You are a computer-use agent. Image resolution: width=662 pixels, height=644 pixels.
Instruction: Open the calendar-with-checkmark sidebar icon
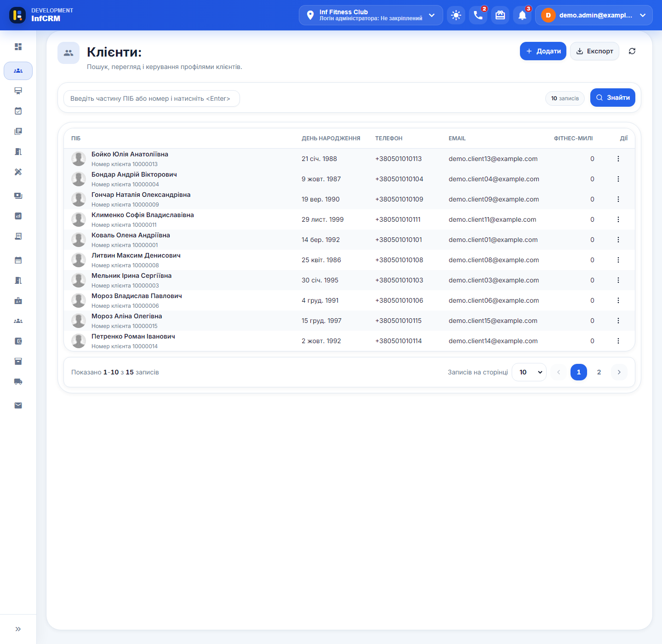(x=18, y=111)
